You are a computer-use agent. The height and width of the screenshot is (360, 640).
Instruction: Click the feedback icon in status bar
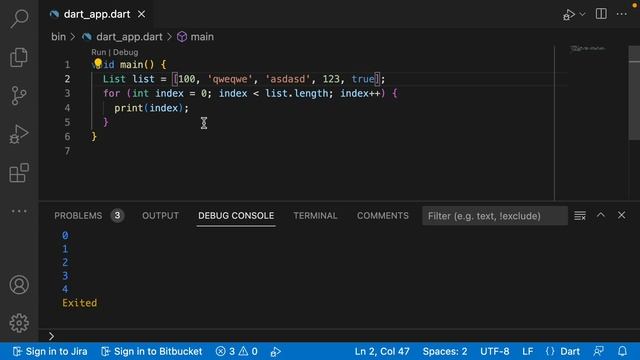tap(599, 351)
